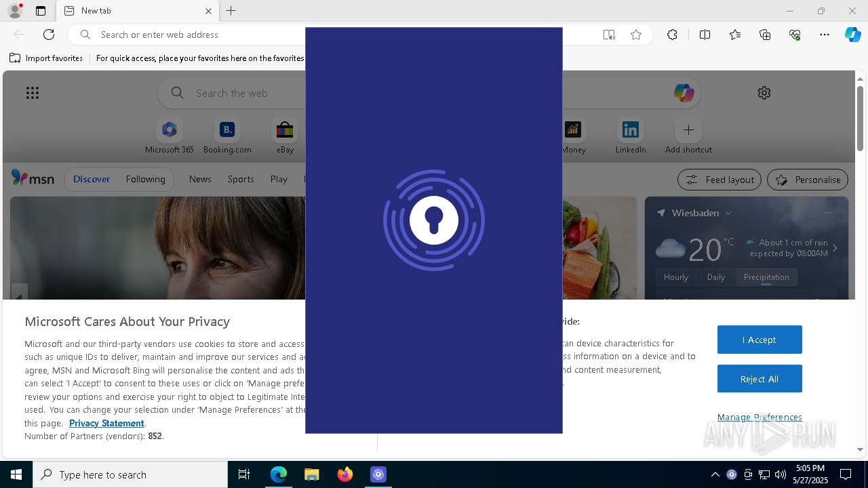Open the Edge profile avatar

(x=14, y=11)
